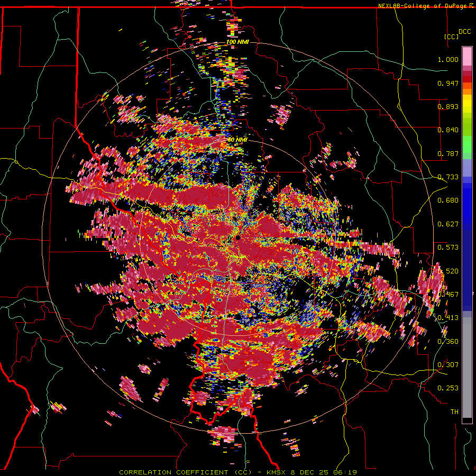Select the 0.253 legend value
The height and width of the screenshot is (476, 476).
(448, 388)
